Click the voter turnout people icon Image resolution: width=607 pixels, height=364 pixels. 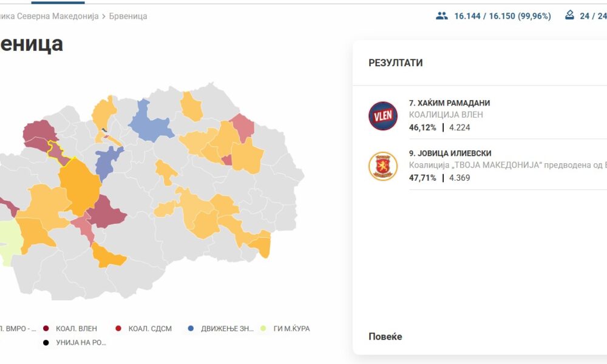pos(442,16)
